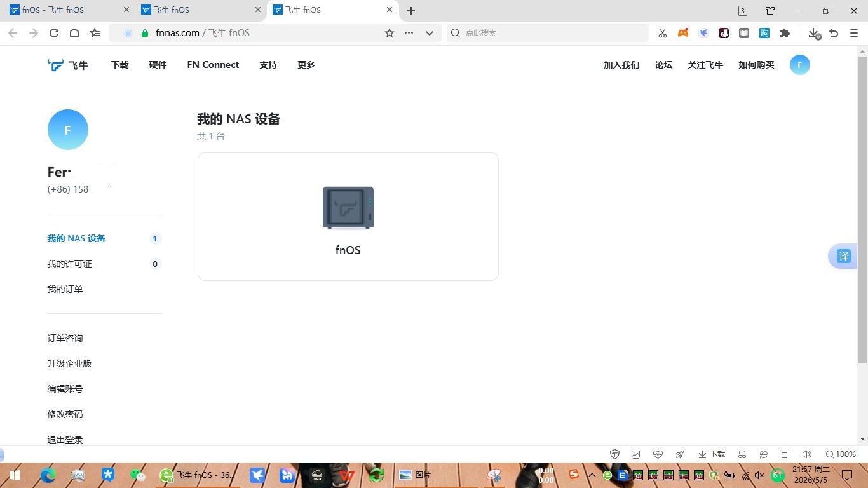
Task: Click the browser 点此搜索 search field
Action: pyautogui.click(x=547, y=33)
